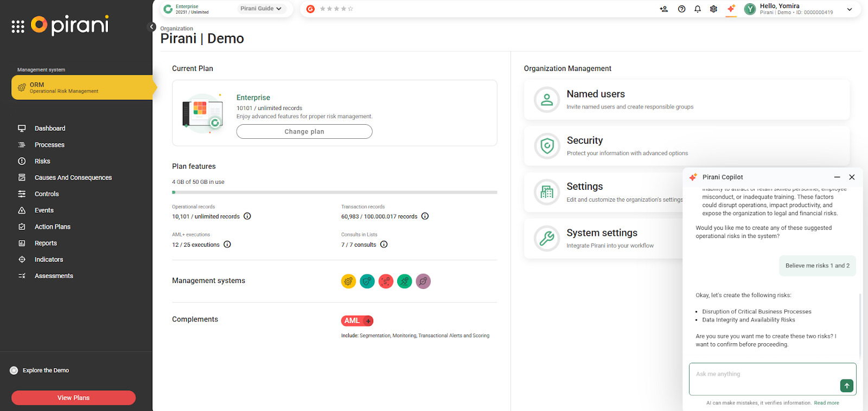This screenshot has width=868, height=411.
Task: Navigate to Causes And Consequences
Action: tap(73, 177)
